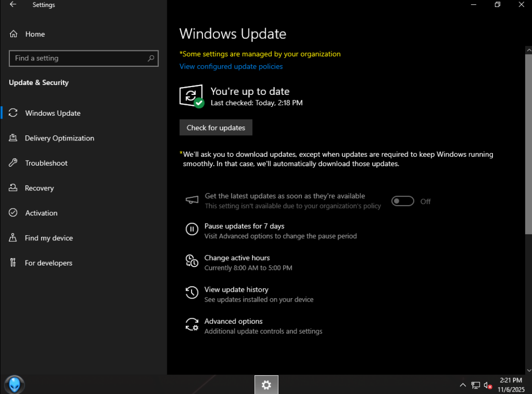Click the search magnifier icon
The height and width of the screenshot is (394, 532).
[151, 58]
